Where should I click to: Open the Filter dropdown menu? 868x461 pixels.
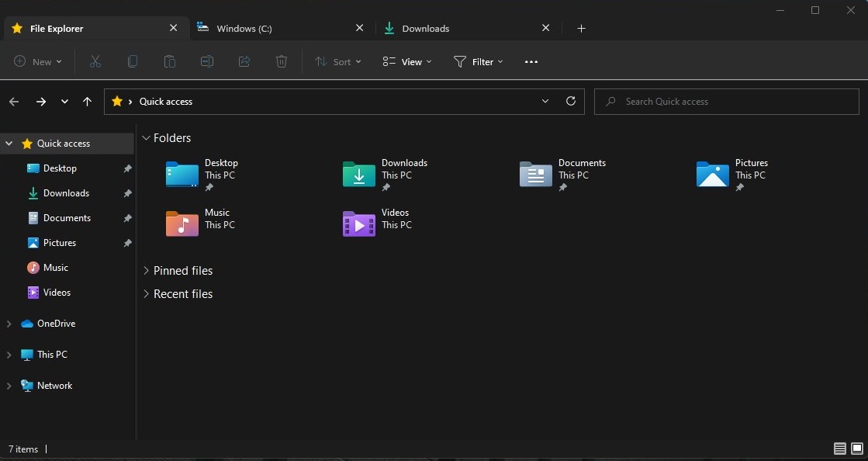479,61
